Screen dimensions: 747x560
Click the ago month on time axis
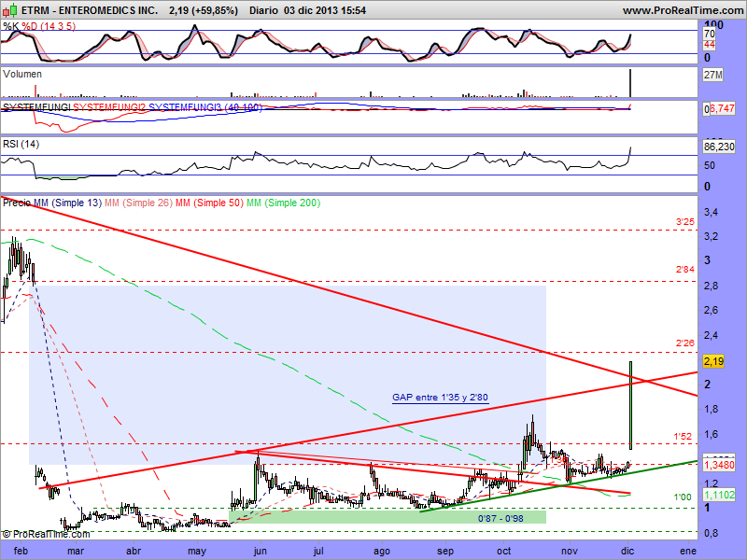[x=382, y=551]
